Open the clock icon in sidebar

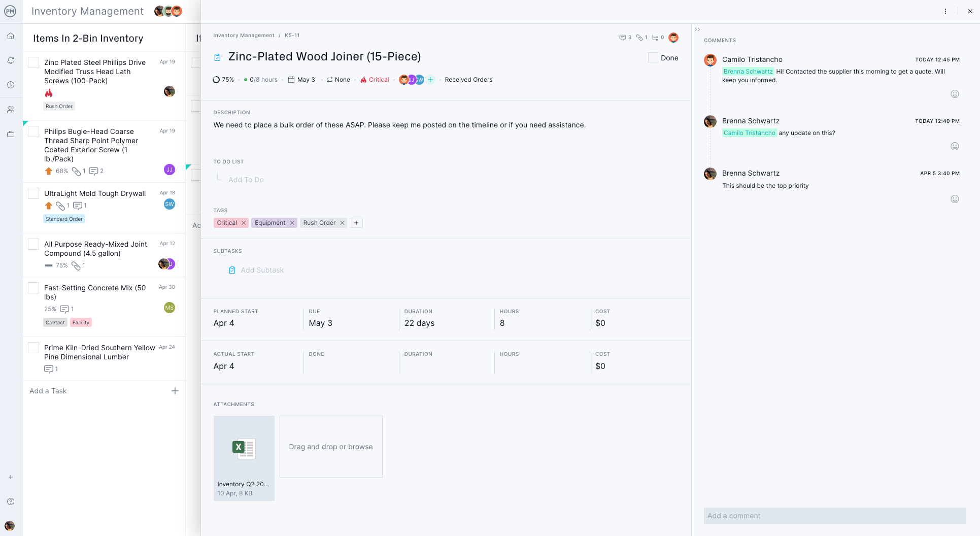pos(11,85)
